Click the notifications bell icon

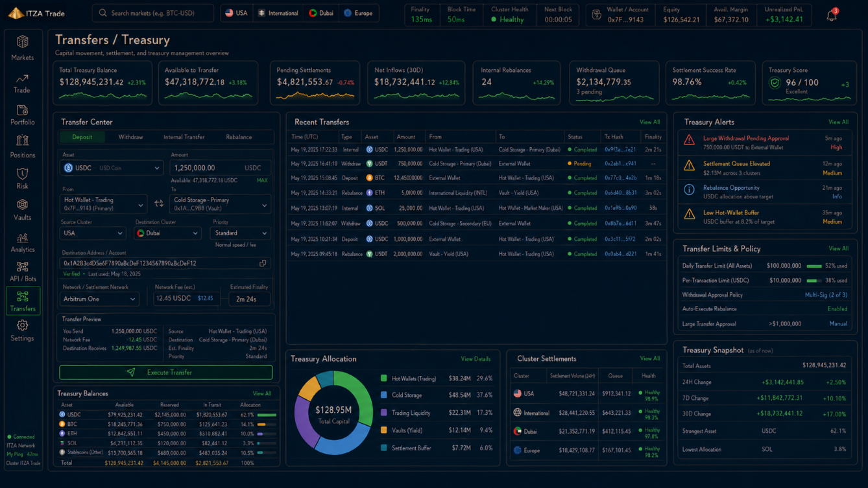tap(831, 15)
